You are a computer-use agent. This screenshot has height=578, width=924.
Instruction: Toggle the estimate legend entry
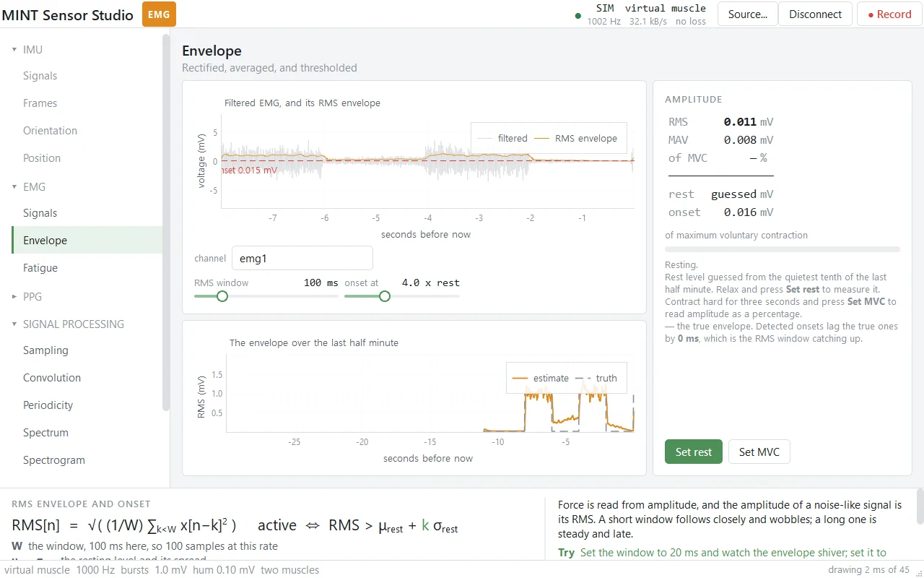[x=541, y=378]
